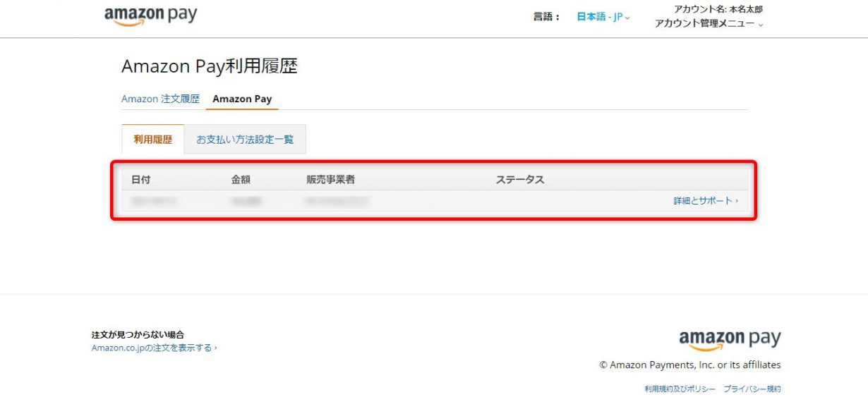Switch to the Amazon 注文履歴 tab
Viewport: 868px width, 409px height.
pyautogui.click(x=160, y=99)
